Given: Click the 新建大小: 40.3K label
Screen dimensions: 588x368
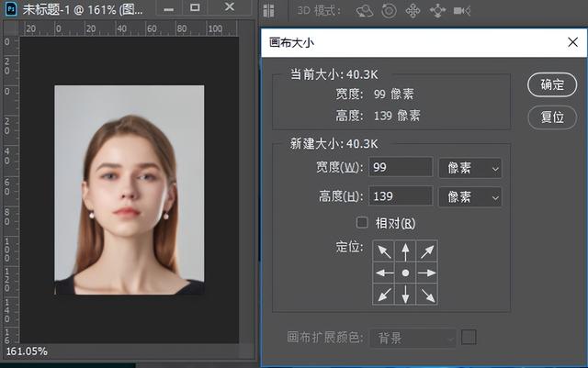Looking at the screenshot, I should (334, 144).
